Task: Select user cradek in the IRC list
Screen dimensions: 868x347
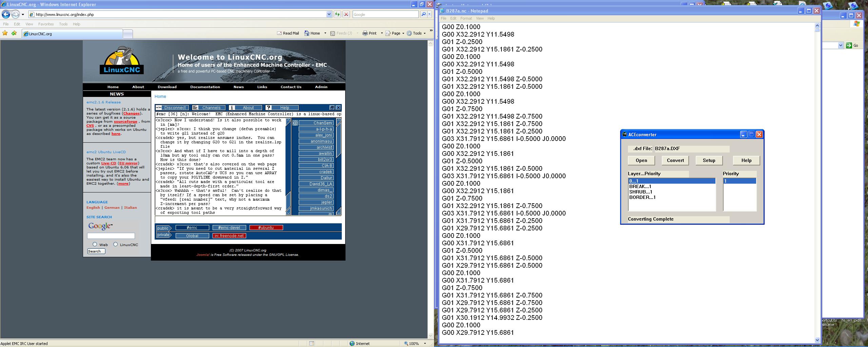Action: 316,172
